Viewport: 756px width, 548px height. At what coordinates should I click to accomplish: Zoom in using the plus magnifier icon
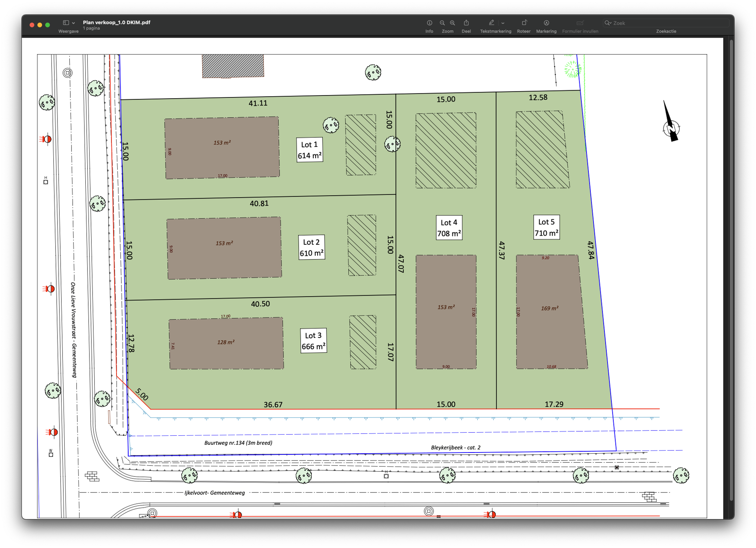[x=452, y=23]
